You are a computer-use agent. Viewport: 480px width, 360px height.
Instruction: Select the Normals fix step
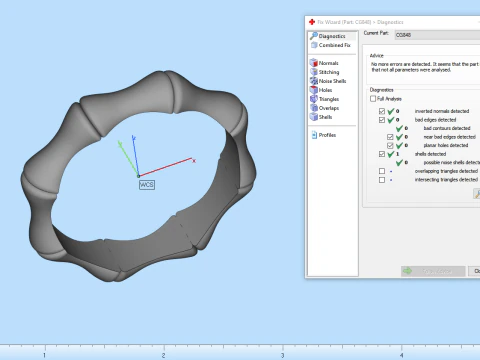click(324, 63)
